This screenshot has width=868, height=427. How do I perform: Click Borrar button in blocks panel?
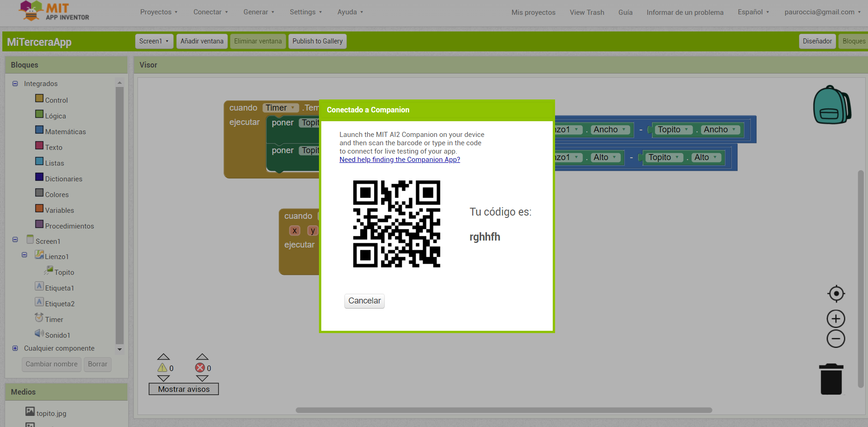(98, 364)
